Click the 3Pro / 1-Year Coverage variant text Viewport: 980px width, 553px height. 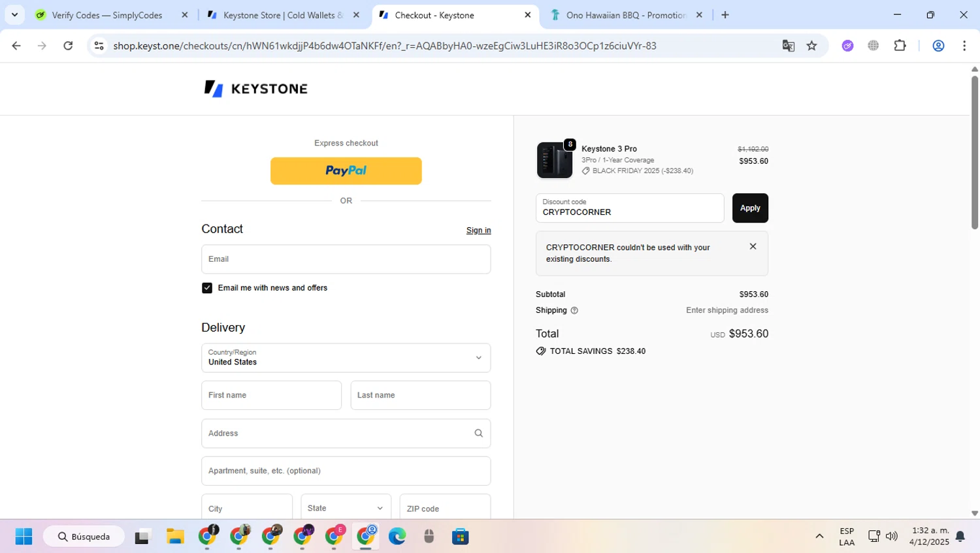click(617, 160)
